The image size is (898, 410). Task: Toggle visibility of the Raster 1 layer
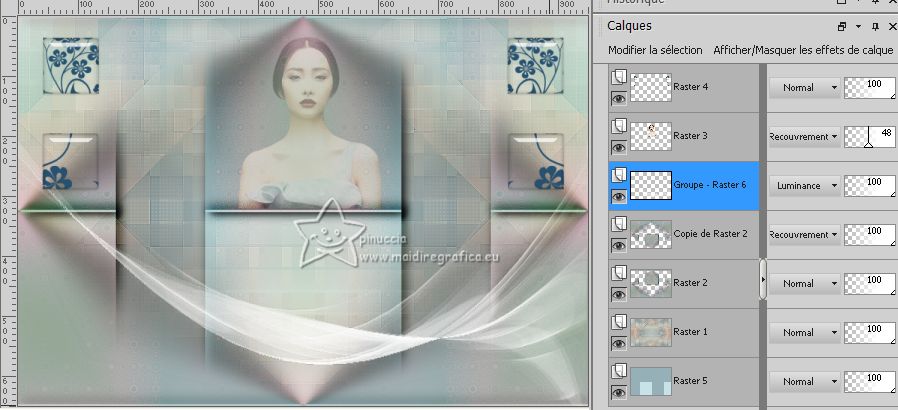point(619,344)
